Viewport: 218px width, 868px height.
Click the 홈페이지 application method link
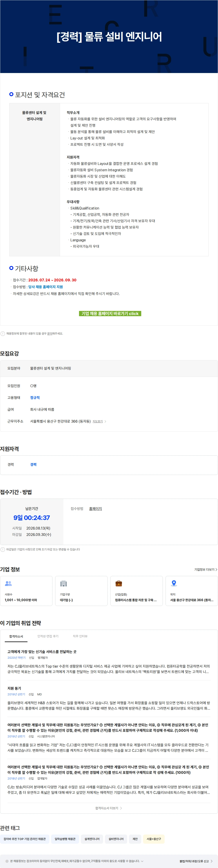[x=96, y=509]
